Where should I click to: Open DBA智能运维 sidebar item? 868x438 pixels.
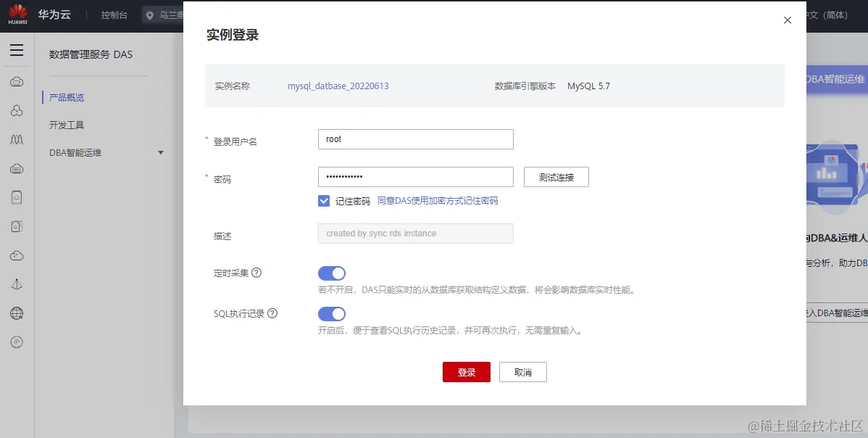click(75, 153)
